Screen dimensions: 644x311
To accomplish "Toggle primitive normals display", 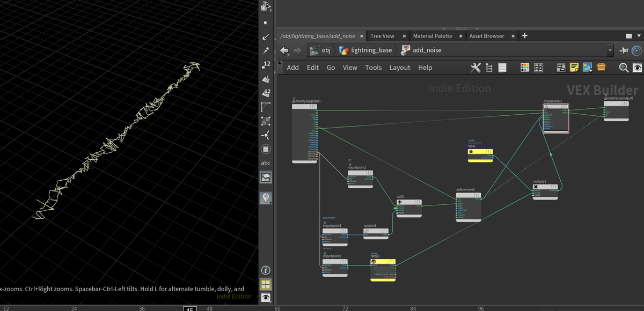I will click(266, 79).
